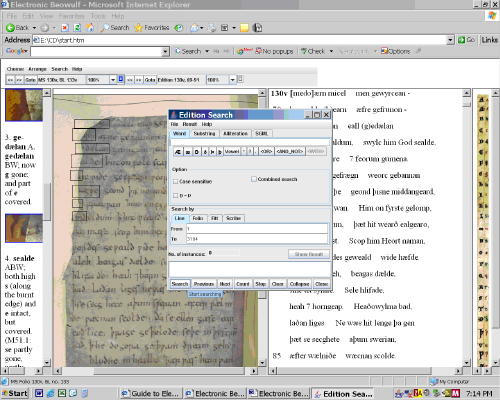Click the Count button
The height and width of the screenshot is (400, 500).
(242, 284)
